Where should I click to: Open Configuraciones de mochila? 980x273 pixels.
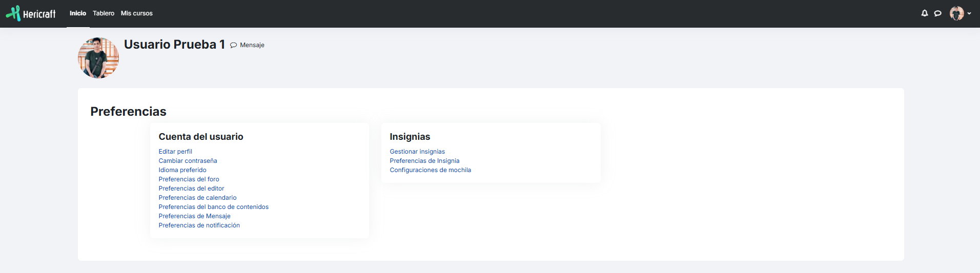430,170
